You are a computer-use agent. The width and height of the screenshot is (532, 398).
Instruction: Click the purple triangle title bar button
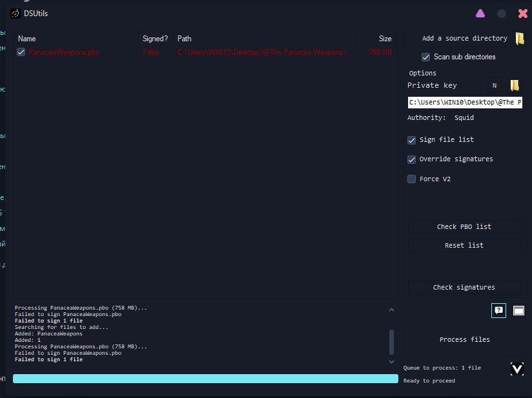click(x=480, y=14)
